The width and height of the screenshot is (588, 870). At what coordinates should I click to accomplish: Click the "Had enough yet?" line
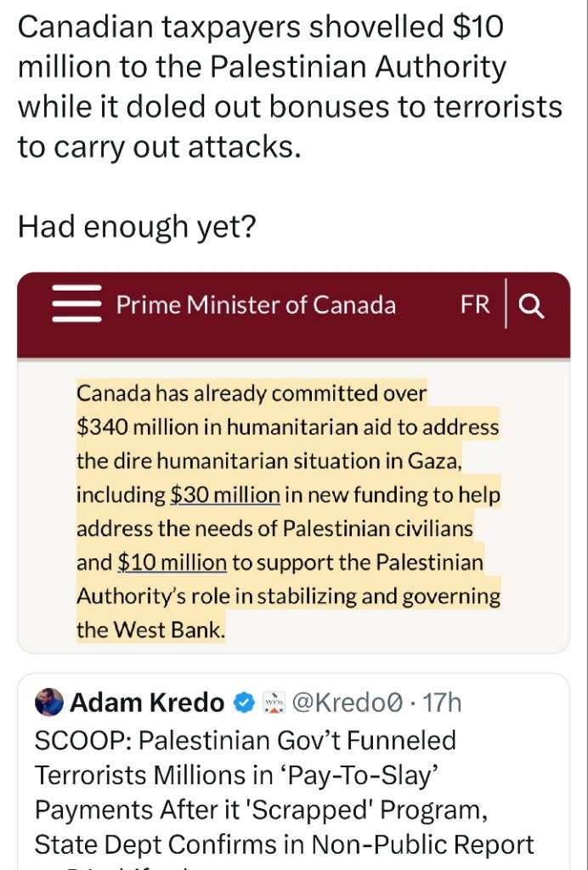[x=136, y=227]
